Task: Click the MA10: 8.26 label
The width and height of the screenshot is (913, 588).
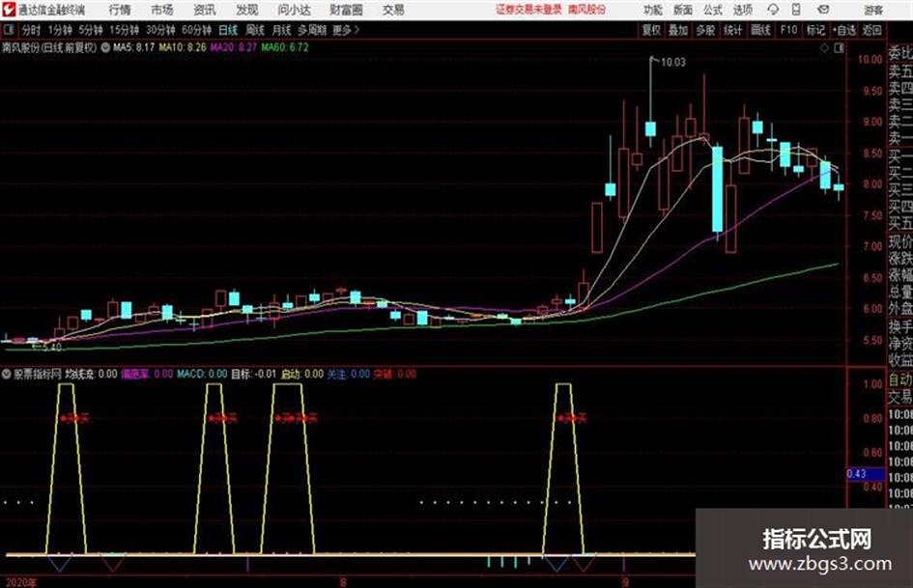Action: 183,47
